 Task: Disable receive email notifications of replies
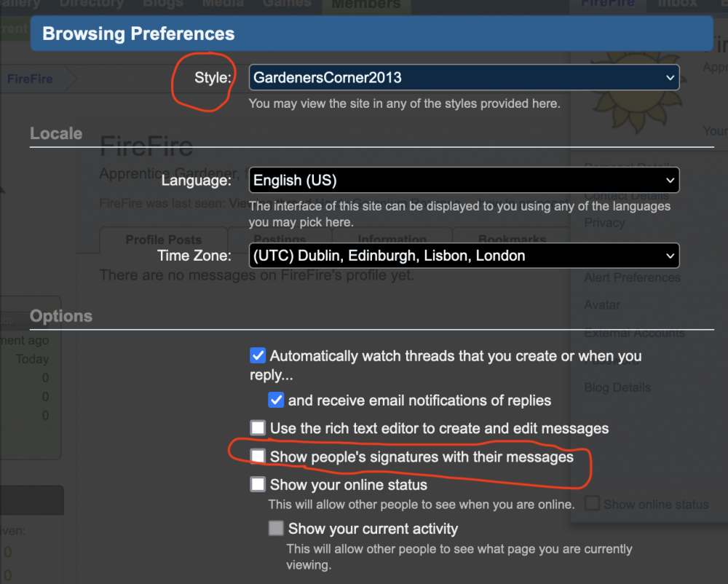[276, 400]
